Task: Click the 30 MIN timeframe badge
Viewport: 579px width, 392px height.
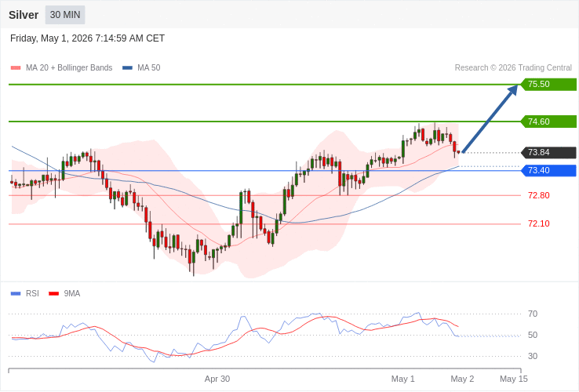Action: (x=65, y=15)
